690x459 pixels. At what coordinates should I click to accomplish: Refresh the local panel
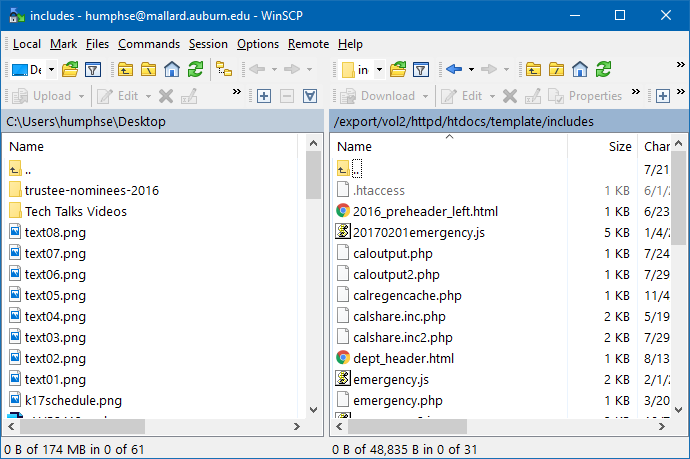click(x=195, y=70)
